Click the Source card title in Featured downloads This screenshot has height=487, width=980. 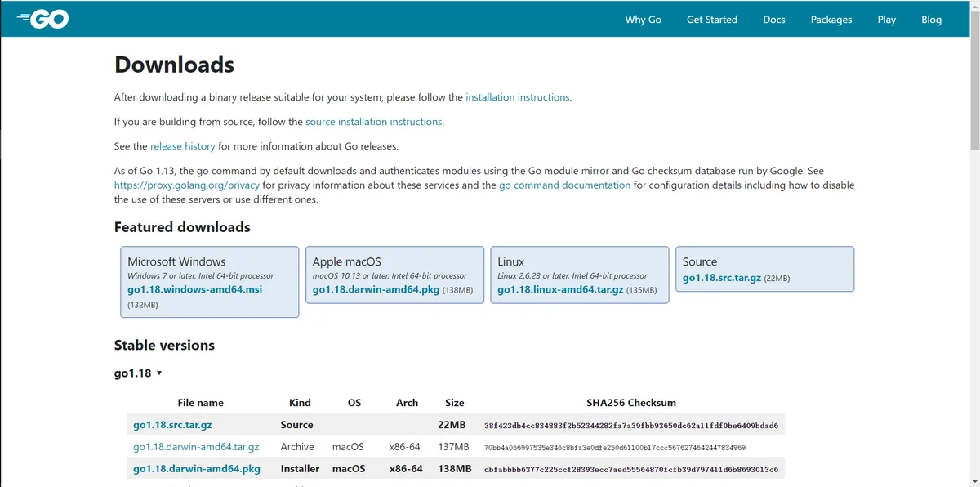700,261
